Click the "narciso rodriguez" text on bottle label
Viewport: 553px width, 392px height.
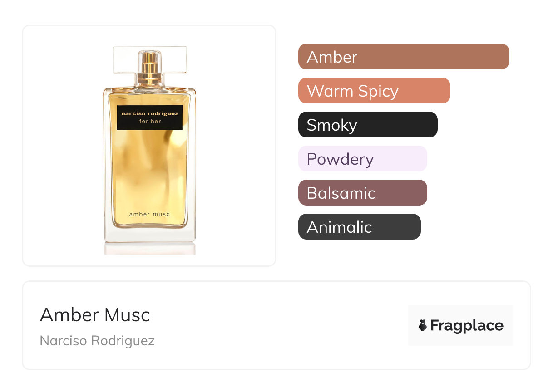point(150,113)
